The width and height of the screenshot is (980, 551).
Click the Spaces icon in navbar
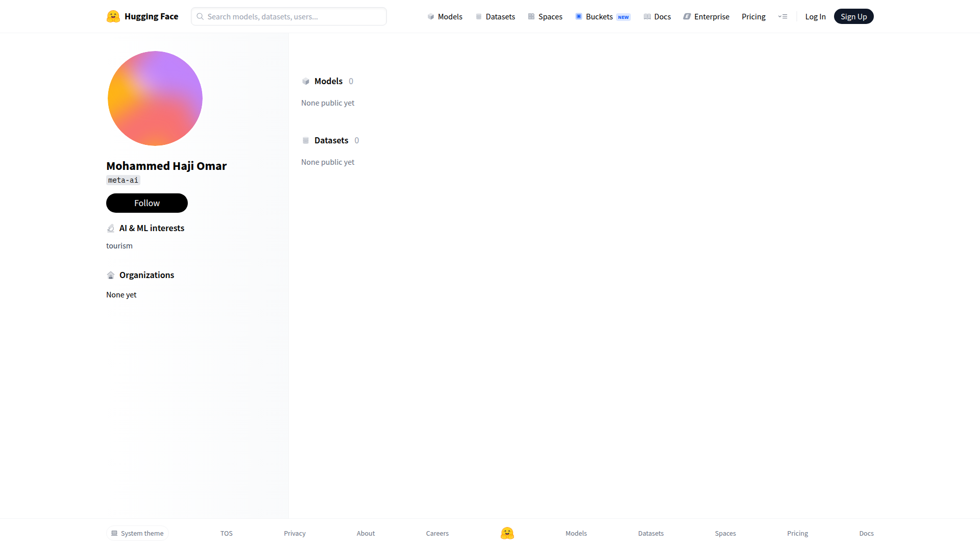531,17
